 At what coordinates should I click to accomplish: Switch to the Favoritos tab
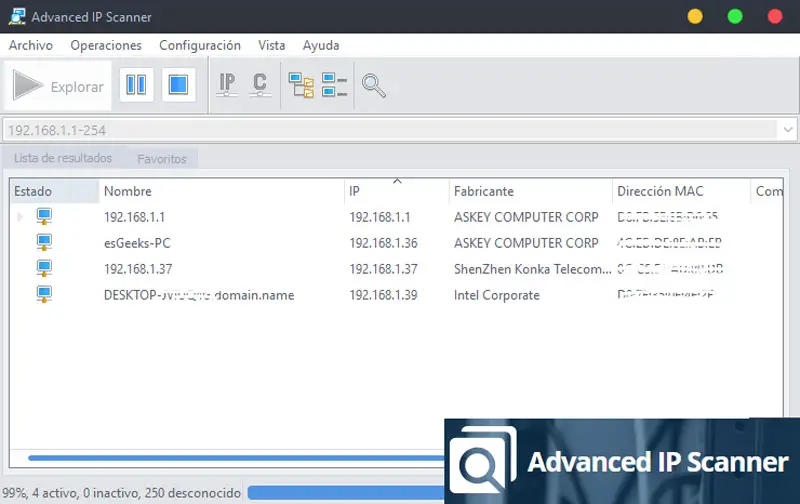click(162, 159)
